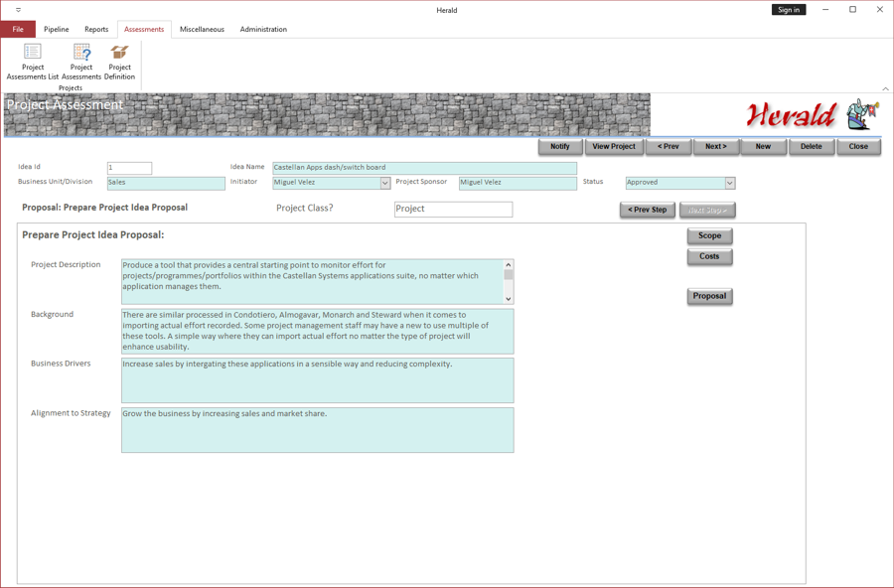Click the View Project button
Image resolution: width=894 pixels, height=588 pixels.
(x=614, y=147)
